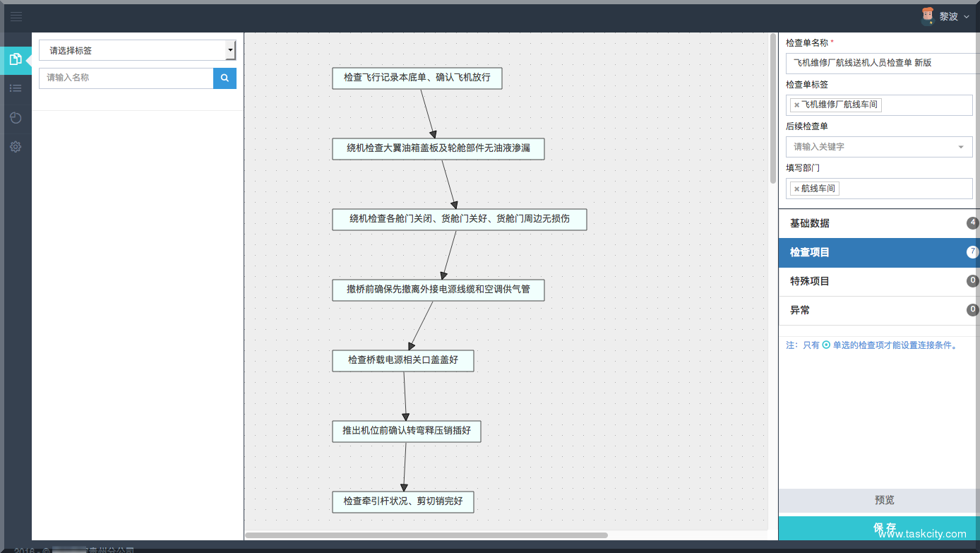Open the list view sidebar icon
The width and height of the screenshot is (980, 553).
16,88
